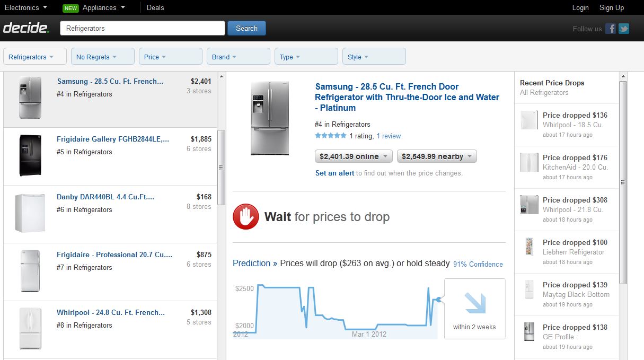Open Danby DAR440BL fridge thumbnail

click(26, 213)
